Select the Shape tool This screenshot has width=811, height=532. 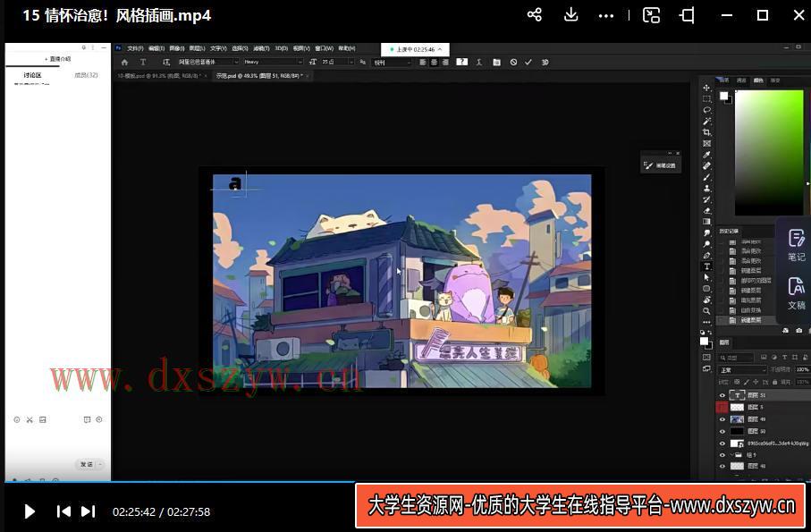click(x=706, y=289)
